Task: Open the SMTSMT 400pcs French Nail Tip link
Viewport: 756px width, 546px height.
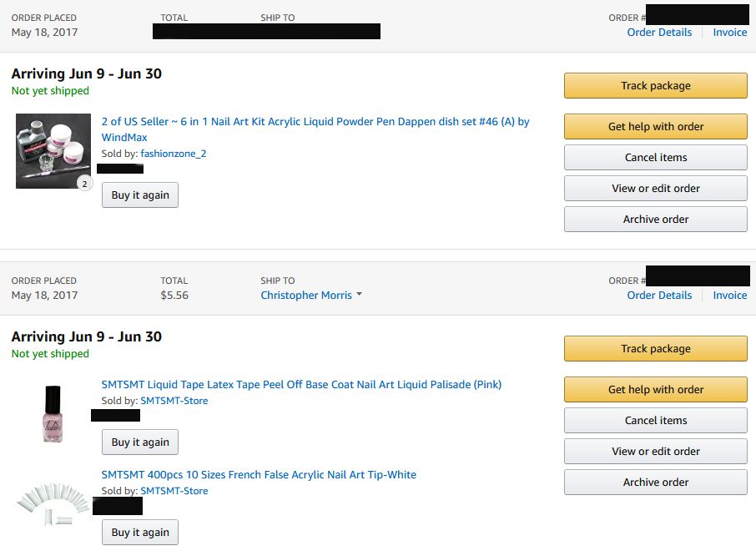Action: [x=259, y=475]
